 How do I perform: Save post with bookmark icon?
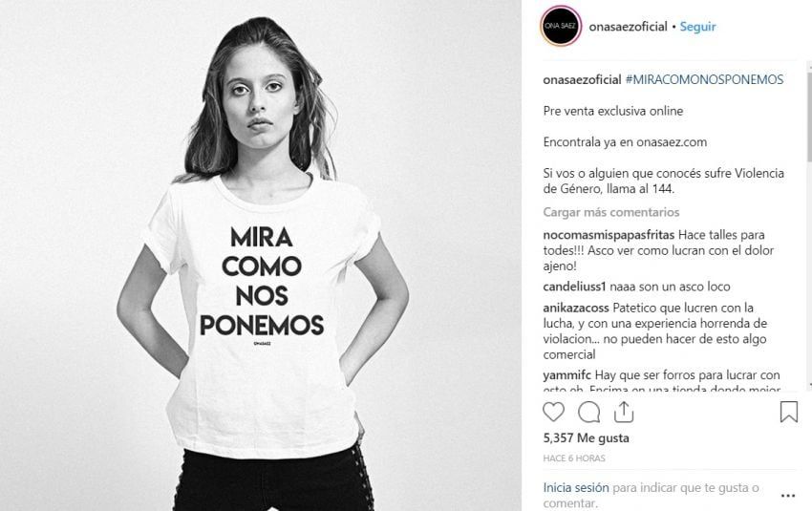point(789,412)
